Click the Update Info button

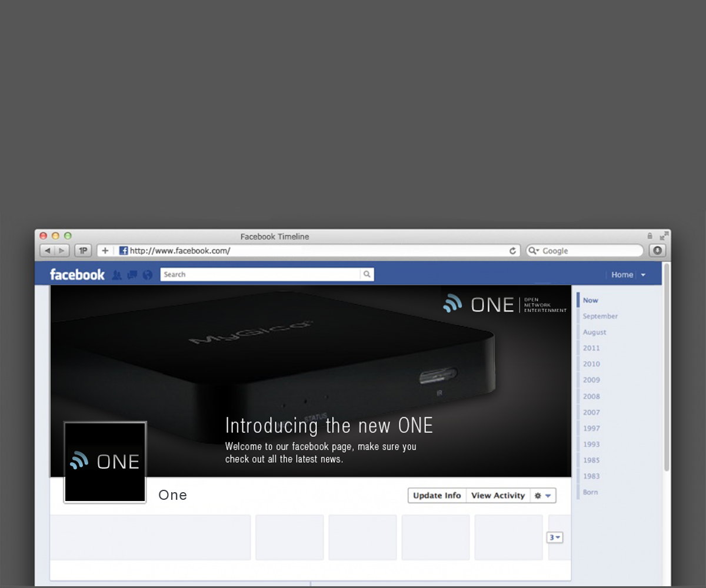[437, 495]
